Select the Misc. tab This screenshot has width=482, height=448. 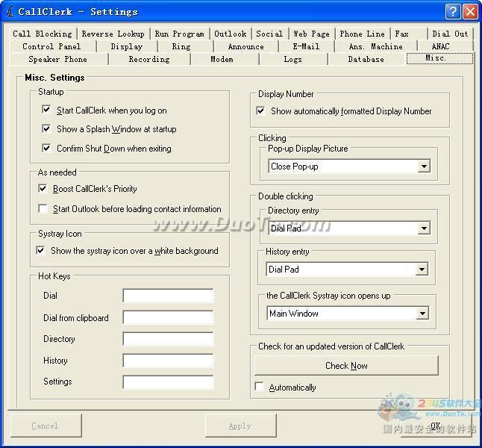[439, 58]
